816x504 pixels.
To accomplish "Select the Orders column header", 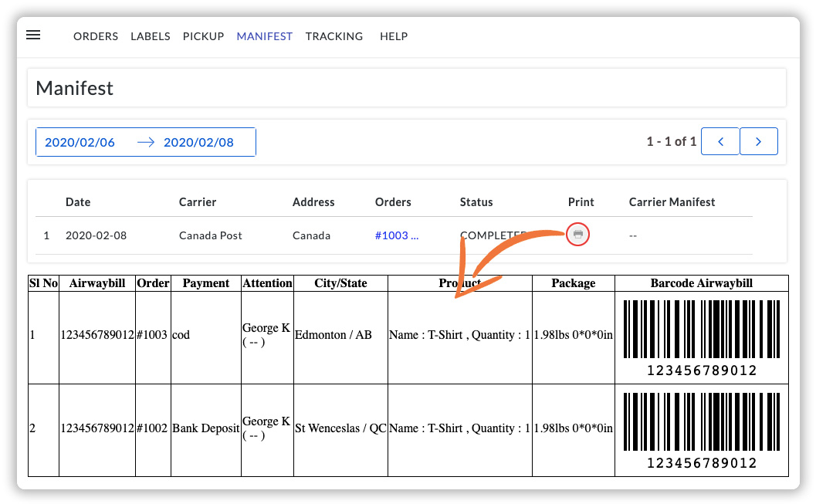I will click(393, 202).
